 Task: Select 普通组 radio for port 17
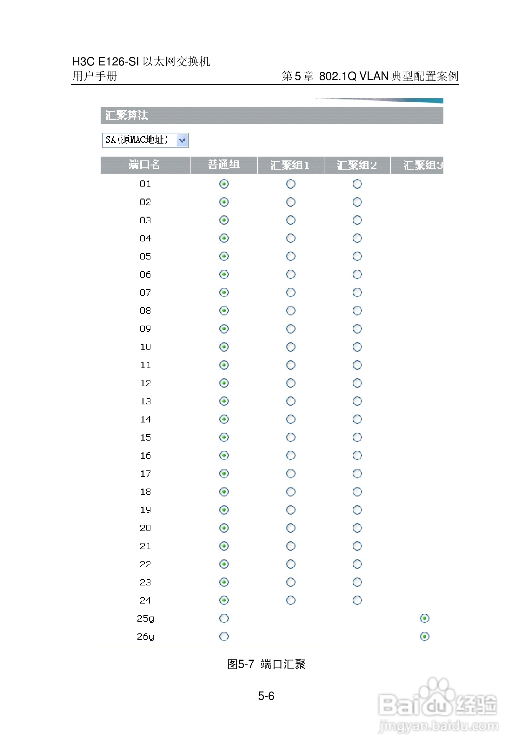(224, 474)
